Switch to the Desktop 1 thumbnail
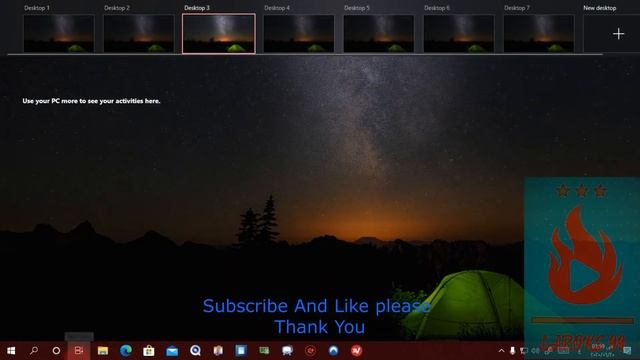640x360 pixels. pos(59,33)
